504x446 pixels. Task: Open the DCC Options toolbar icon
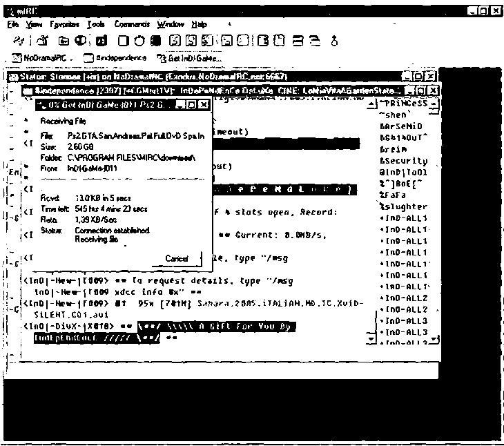click(x=208, y=41)
